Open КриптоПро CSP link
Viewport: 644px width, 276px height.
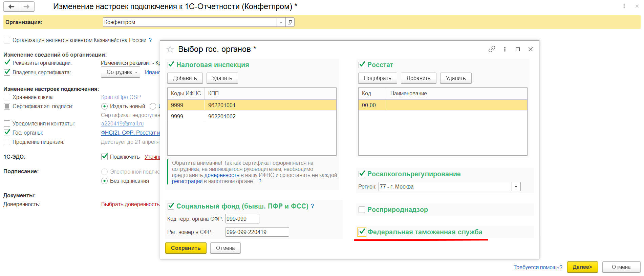click(x=121, y=97)
